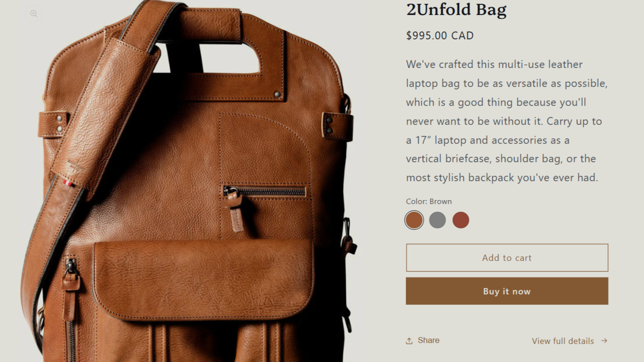Add the bag to cart
The image size is (644, 362).
[x=507, y=258]
